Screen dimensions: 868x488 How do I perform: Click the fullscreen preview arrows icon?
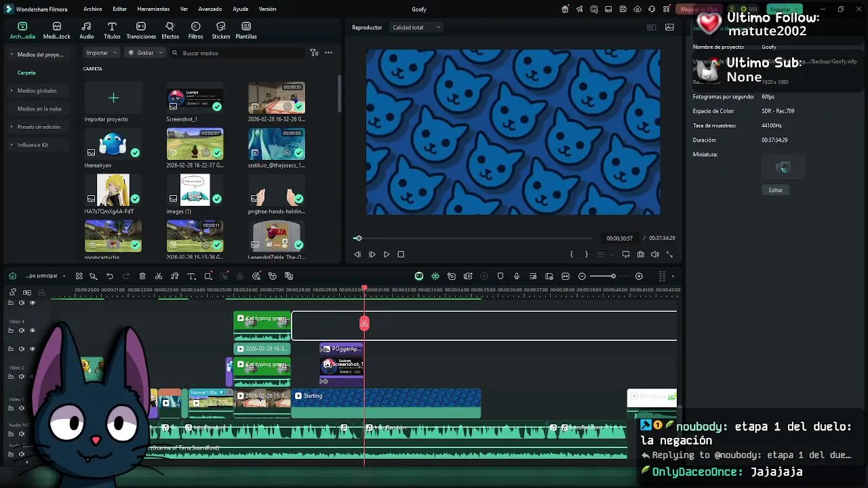(670, 254)
